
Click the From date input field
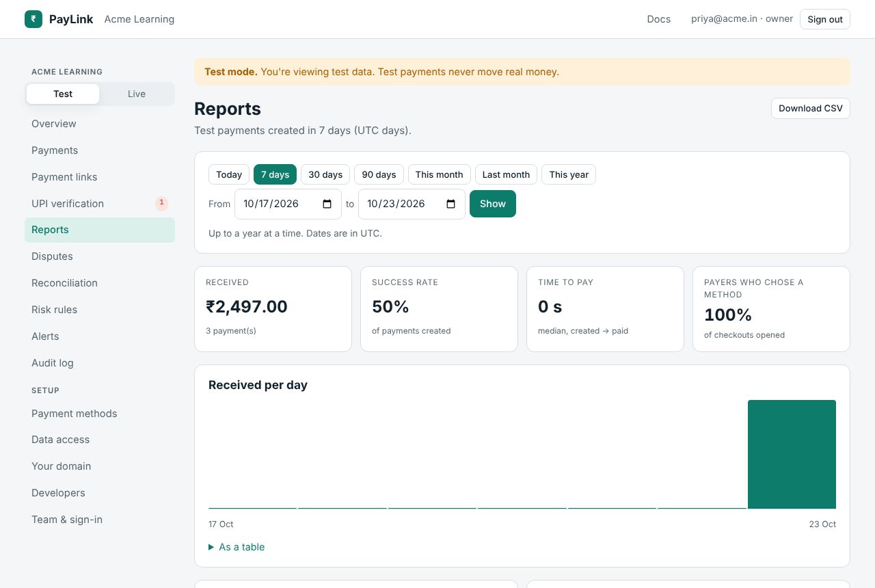(288, 204)
